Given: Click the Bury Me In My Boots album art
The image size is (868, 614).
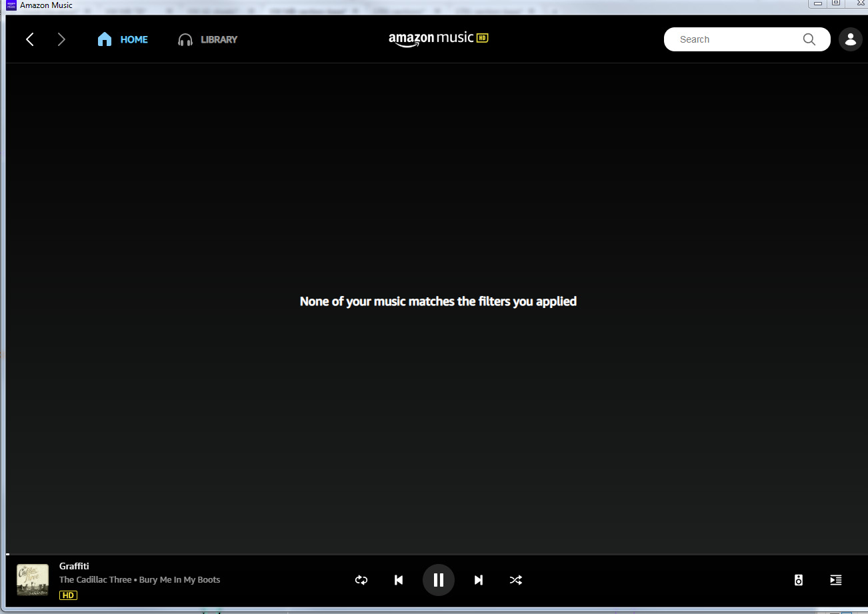Looking at the screenshot, I should (32, 579).
